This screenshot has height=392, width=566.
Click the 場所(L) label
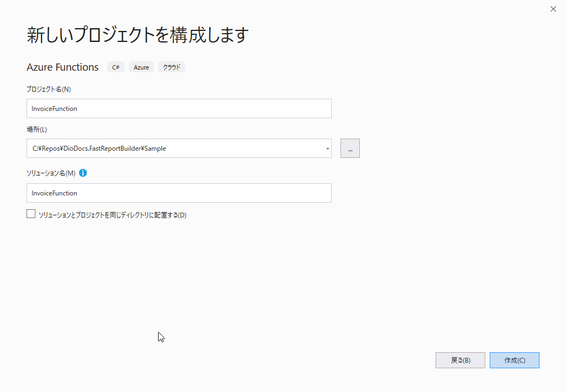coord(37,129)
